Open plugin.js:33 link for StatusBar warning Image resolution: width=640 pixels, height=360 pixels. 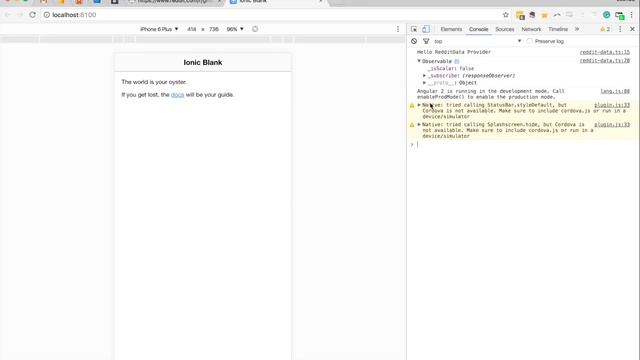612,105
